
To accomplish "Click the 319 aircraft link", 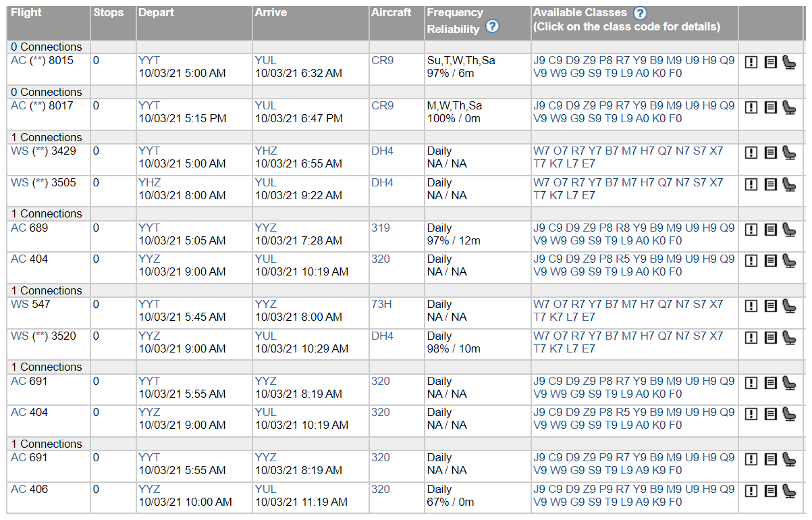I will pyautogui.click(x=380, y=228).
